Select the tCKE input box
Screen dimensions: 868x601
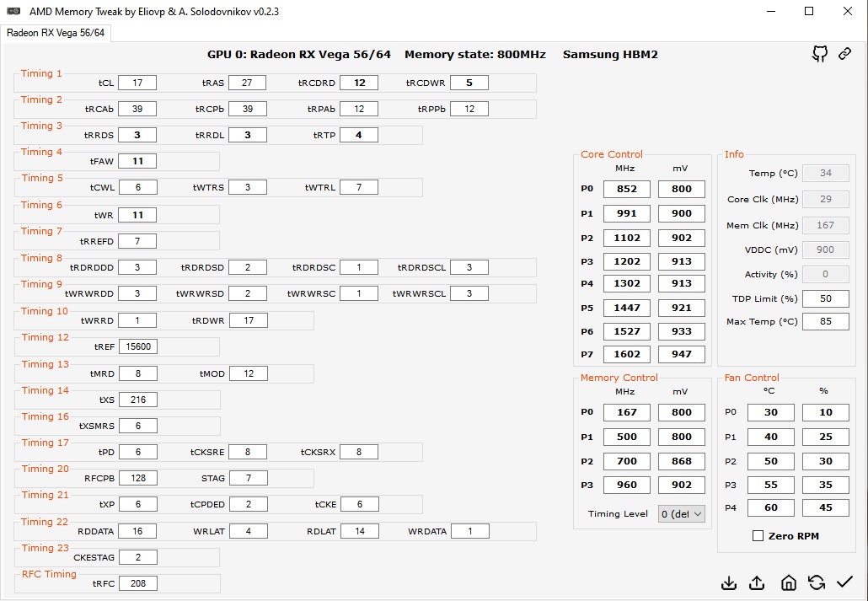360,504
